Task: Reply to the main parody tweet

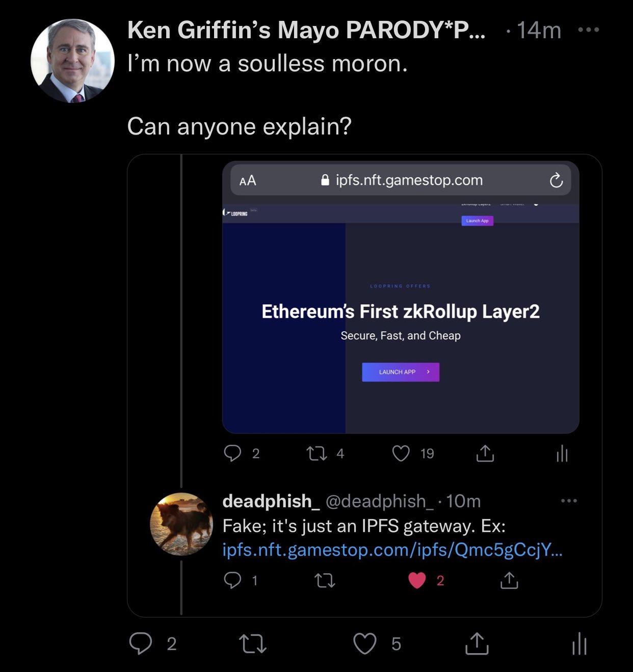Action: click(x=141, y=643)
